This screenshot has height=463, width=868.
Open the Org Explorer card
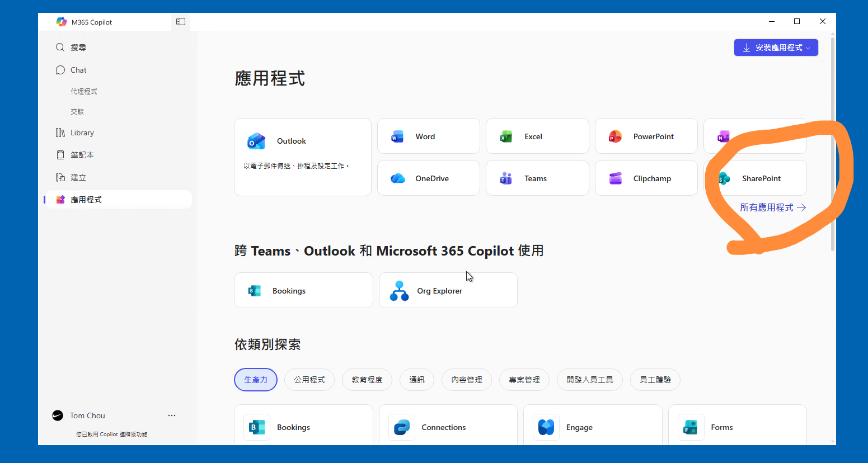tap(448, 290)
